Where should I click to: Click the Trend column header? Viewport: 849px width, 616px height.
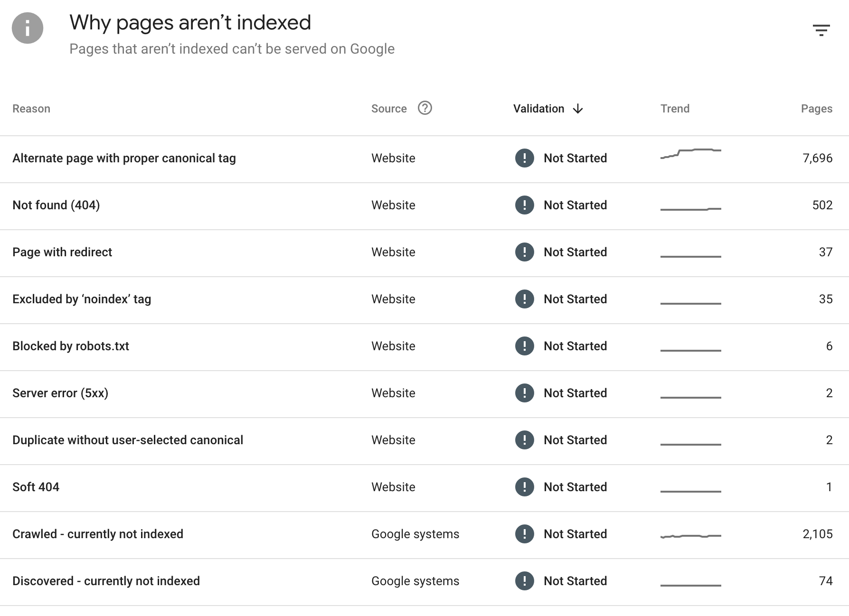coord(675,109)
